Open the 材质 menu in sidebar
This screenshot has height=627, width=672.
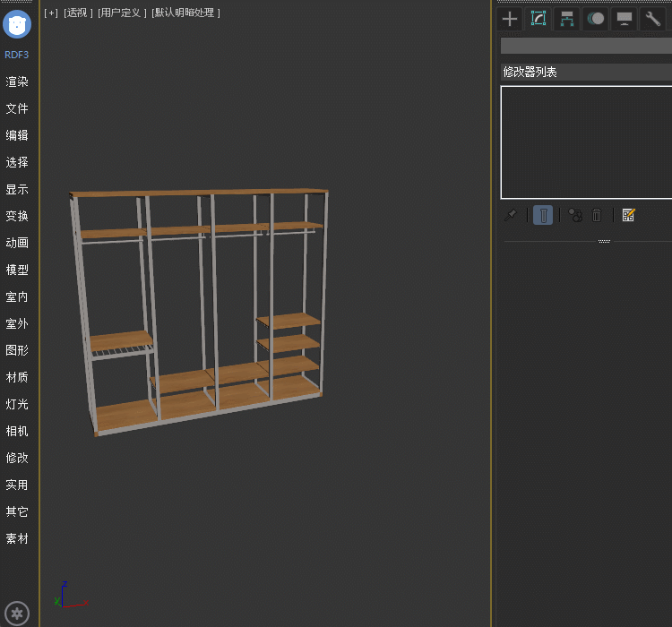17,377
